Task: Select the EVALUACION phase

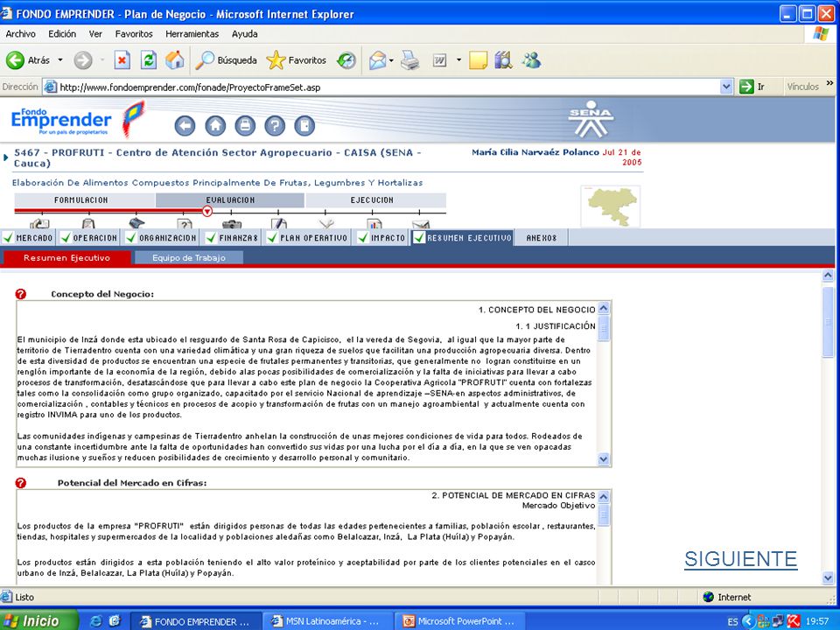Action: click(230, 199)
